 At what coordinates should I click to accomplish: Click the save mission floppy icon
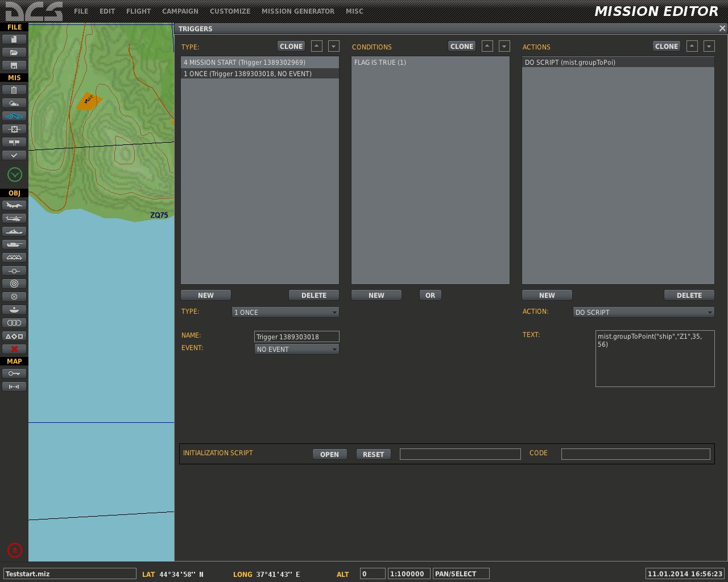tap(14, 65)
